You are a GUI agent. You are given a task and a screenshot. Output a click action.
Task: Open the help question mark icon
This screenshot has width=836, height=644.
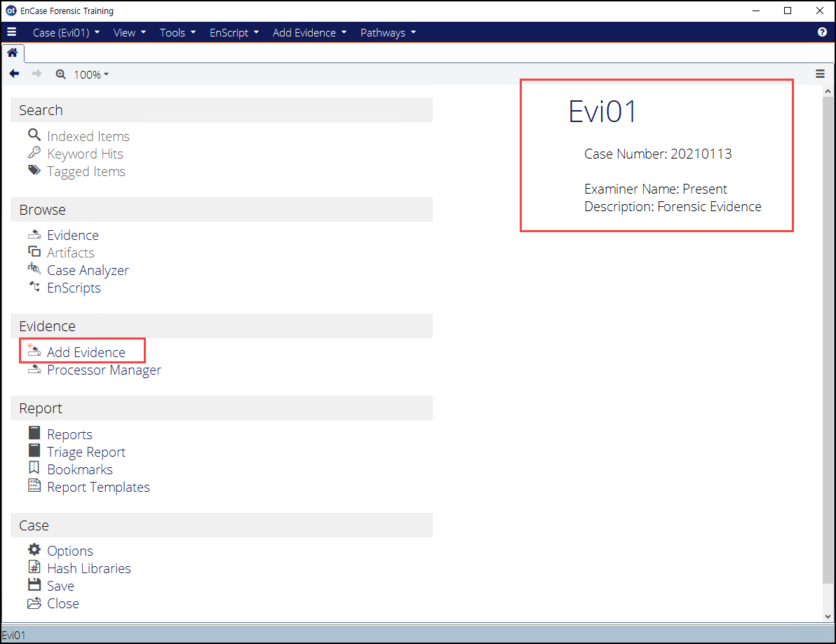[x=821, y=32]
